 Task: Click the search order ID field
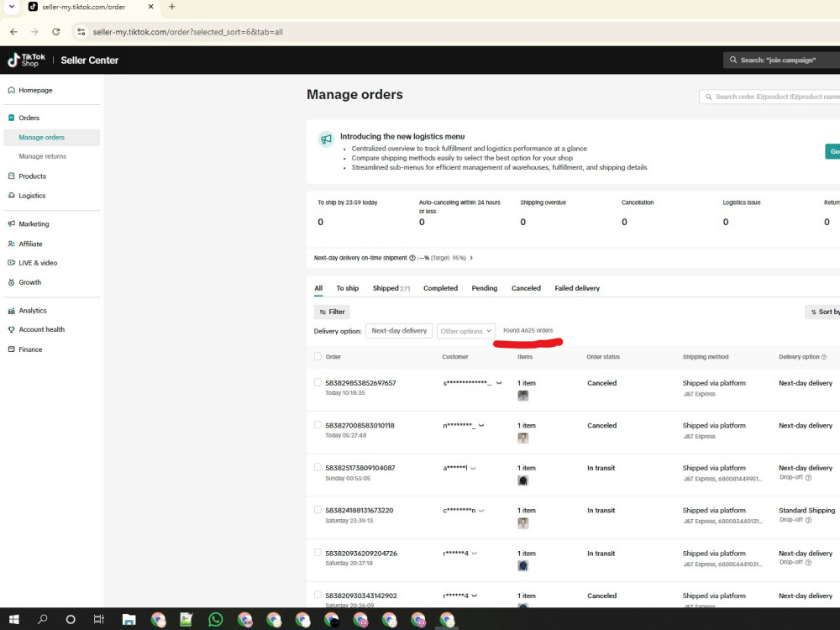pyautogui.click(x=769, y=97)
